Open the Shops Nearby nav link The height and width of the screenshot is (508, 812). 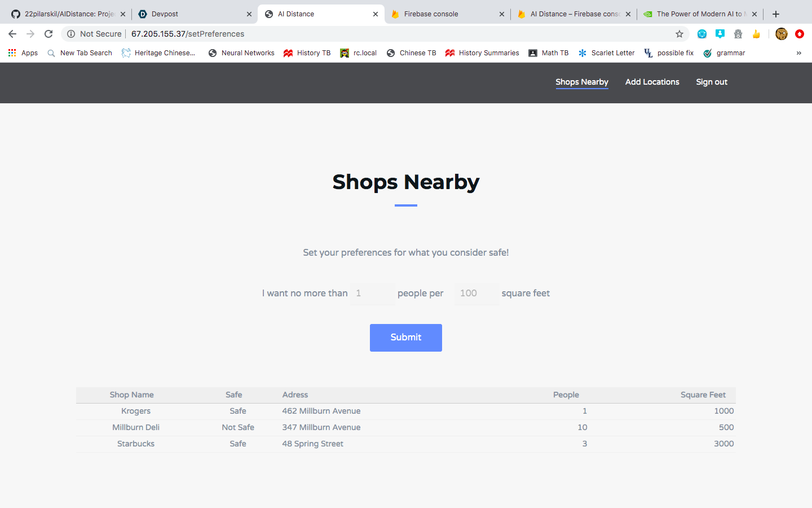[x=582, y=82]
